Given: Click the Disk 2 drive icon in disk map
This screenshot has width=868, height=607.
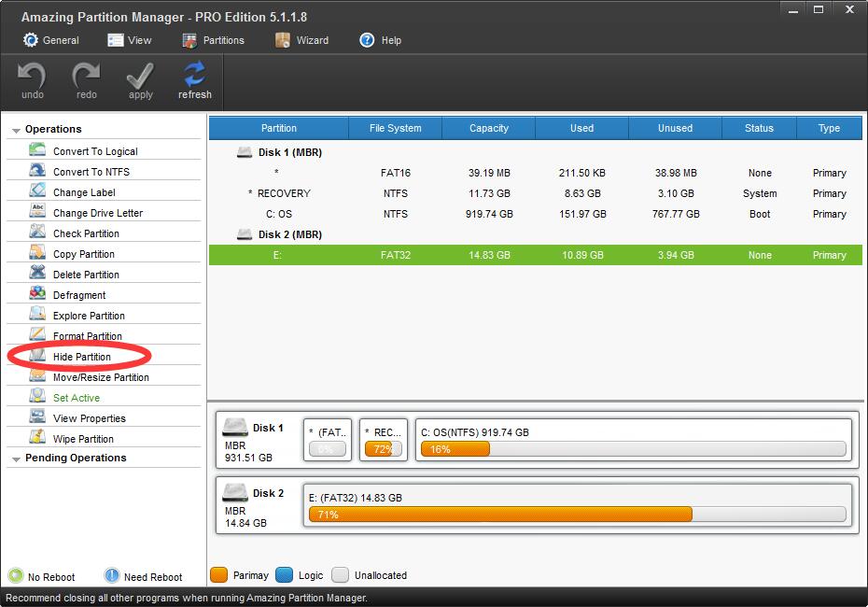Looking at the screenshot, I should [x=234, y=492].
